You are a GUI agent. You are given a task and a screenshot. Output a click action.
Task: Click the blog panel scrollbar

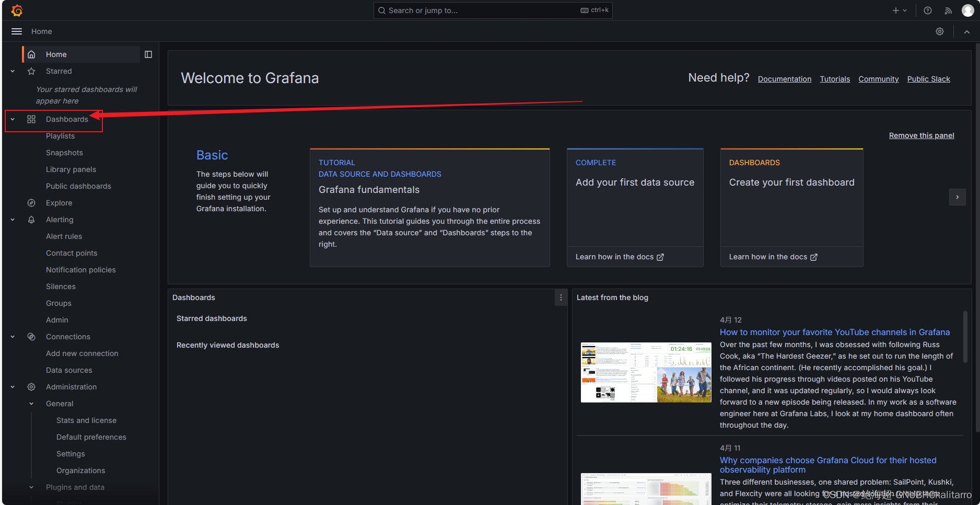pyautogui.click(x=965, y=337)
